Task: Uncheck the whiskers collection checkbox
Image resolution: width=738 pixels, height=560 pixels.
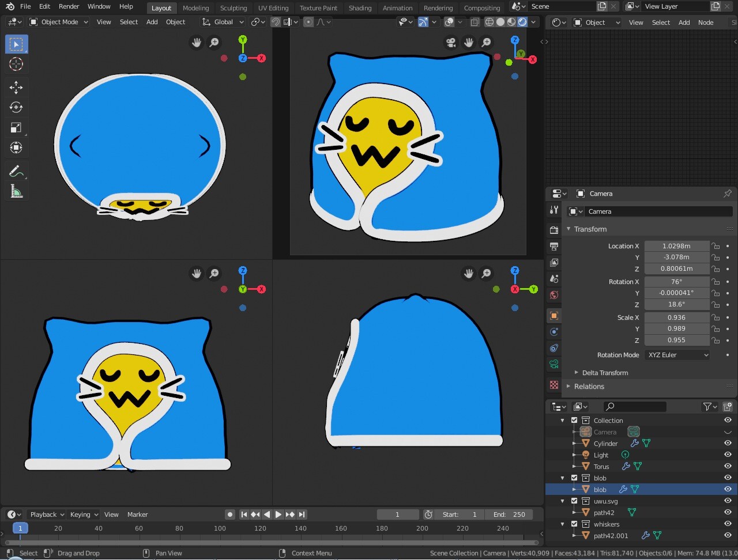Action: point(574,524)
